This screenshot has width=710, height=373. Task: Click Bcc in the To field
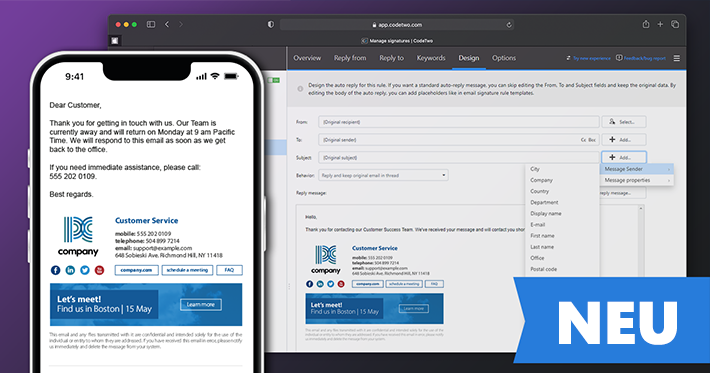pyautogui.click(x=592, y=140)
